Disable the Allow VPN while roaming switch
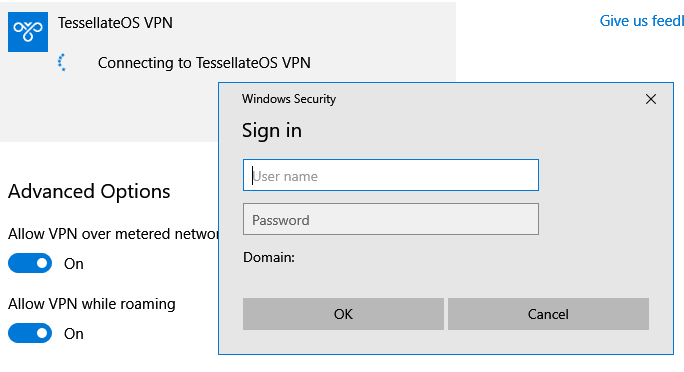 pyautogui.click(x=30, y=333)
